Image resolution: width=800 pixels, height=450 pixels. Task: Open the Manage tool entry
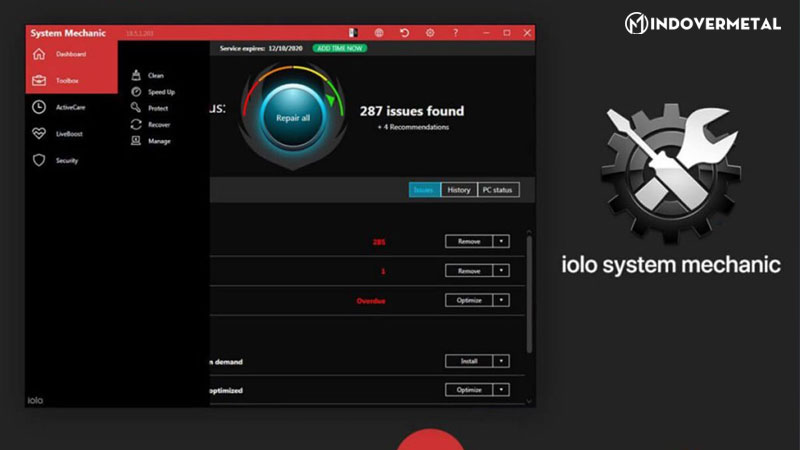point(158,141)
